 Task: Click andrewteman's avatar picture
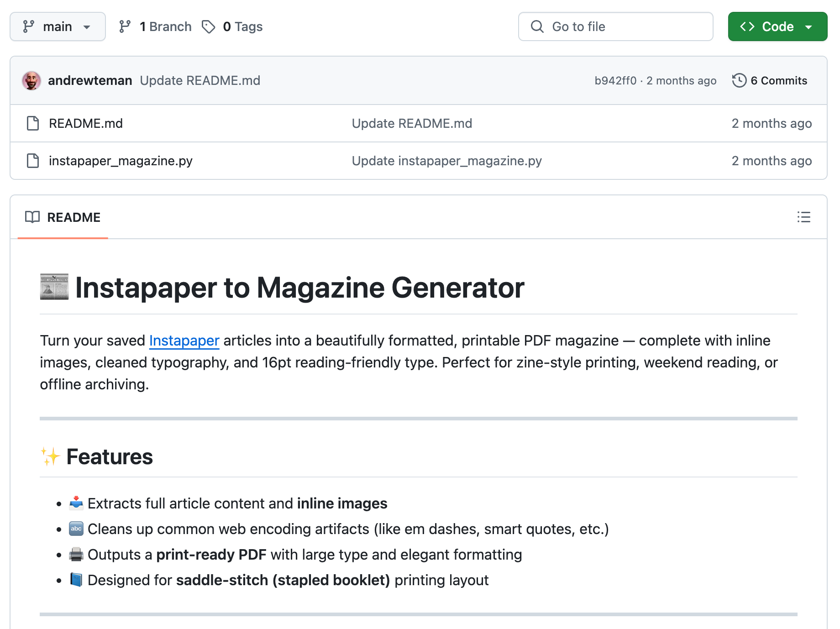click(x=31, y=81)
